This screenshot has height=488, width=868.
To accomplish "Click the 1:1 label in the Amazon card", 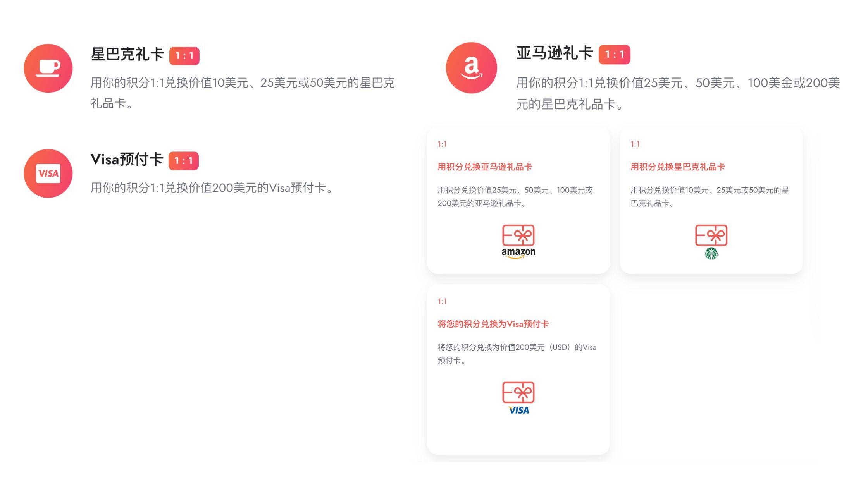I will click(x=442, y=144).
